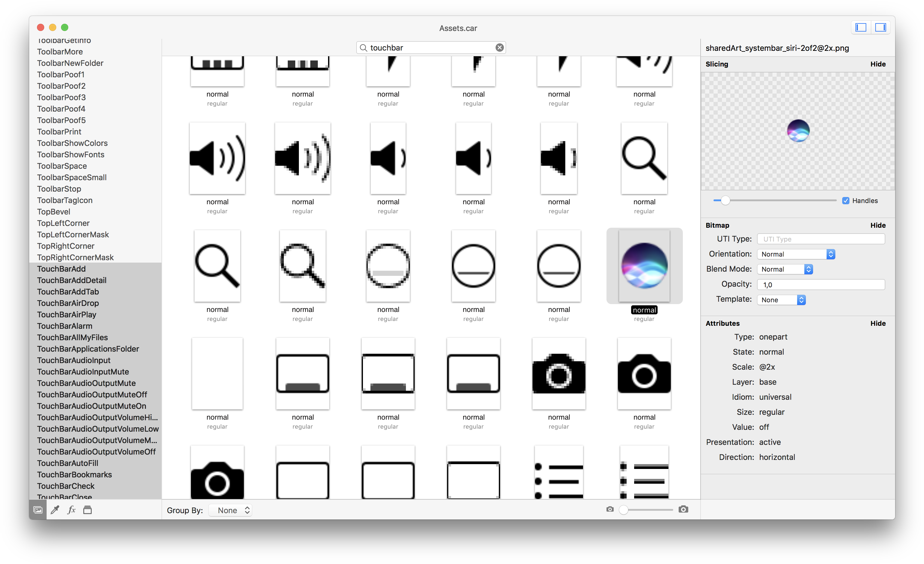
Task: Click the slicing zoom slider knob
Action: [x=726, y=201]
